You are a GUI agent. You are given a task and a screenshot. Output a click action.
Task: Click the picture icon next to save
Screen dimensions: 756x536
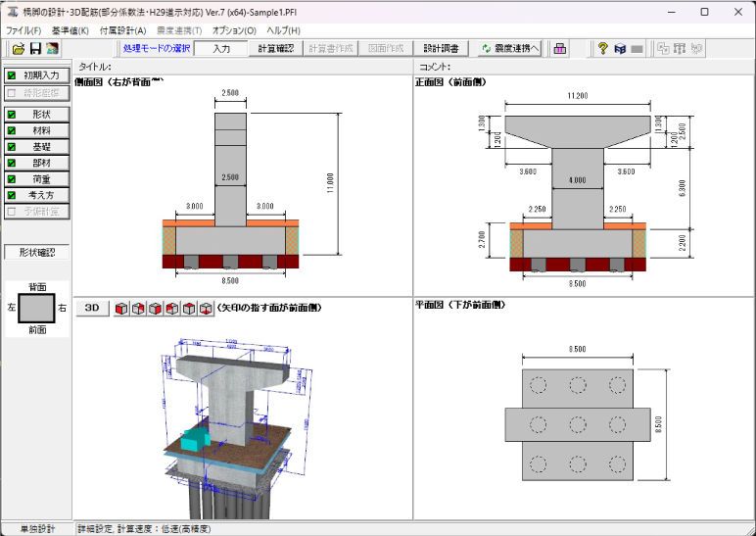(52, 48)
